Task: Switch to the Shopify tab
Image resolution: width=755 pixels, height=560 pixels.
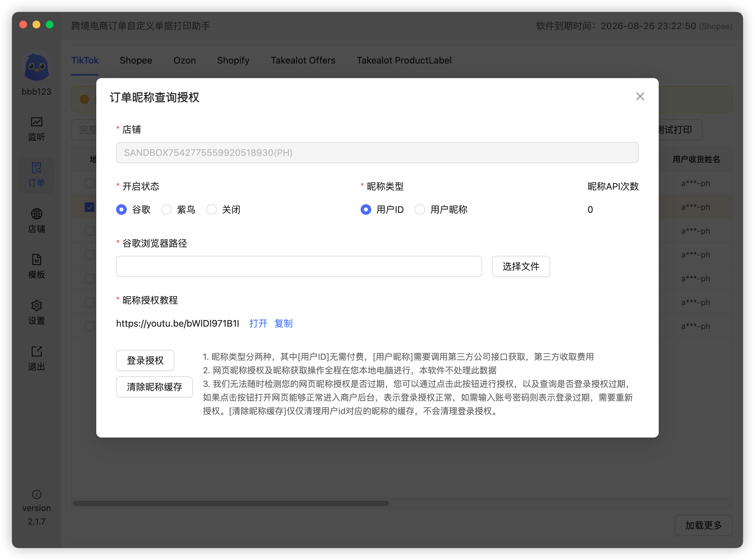Action: (233, 60)
